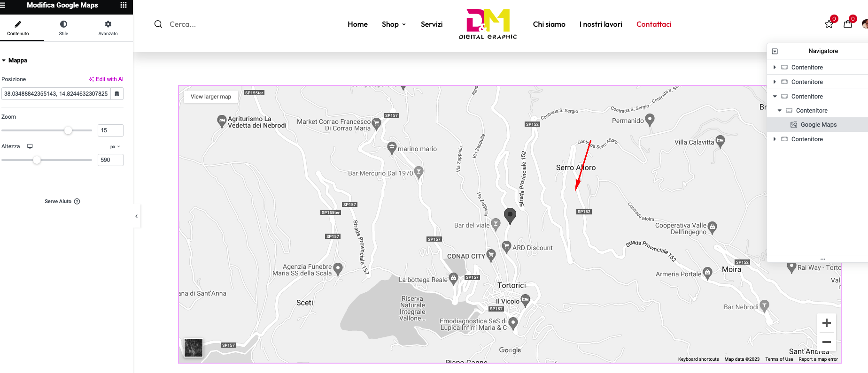Open the shopping bag cart icon
Screen dimensions: 868x373
(x=848, y=24)
